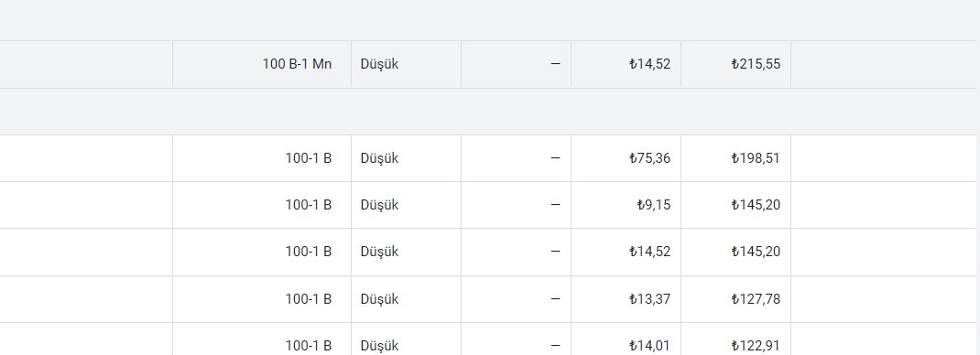This screenshot has width=980, height=355.
Task: Select ₺145,20 next to ₺9,15
Action: coord(756,205)
